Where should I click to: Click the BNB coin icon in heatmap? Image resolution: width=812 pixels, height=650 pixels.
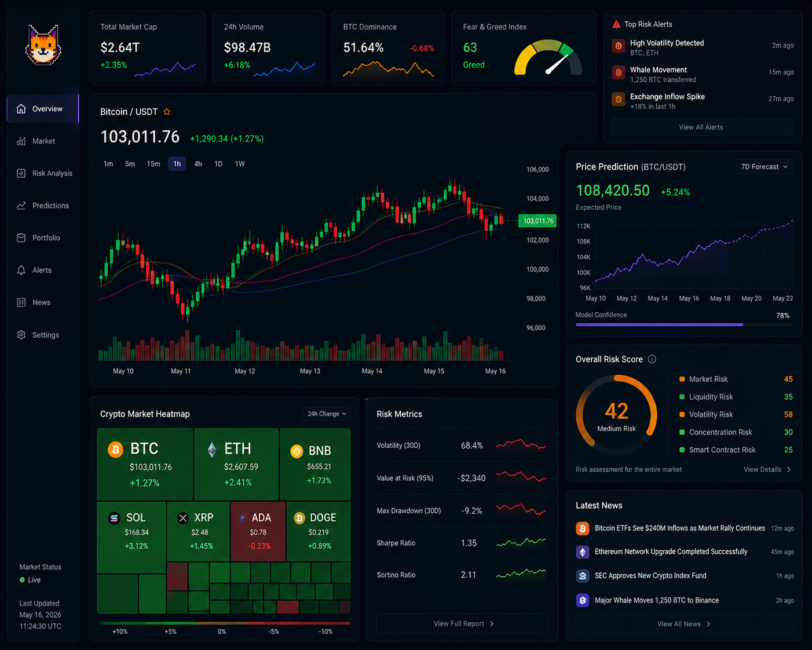coord(297,451)
